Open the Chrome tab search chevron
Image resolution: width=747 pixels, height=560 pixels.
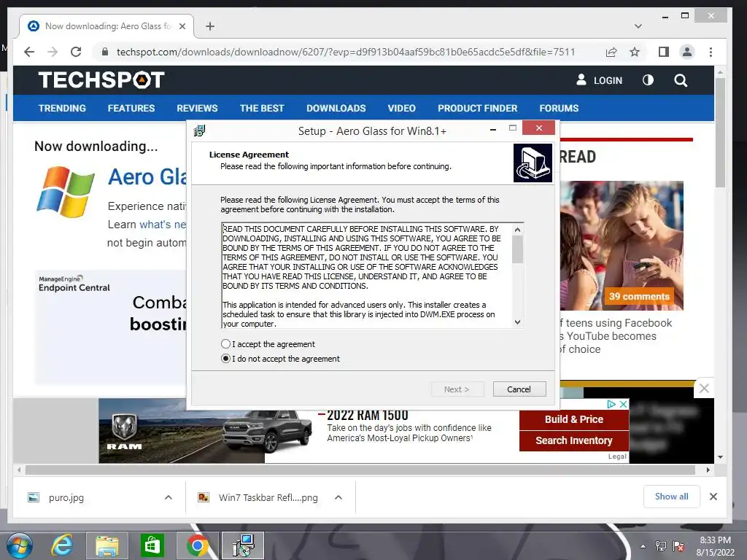(638, 26)
